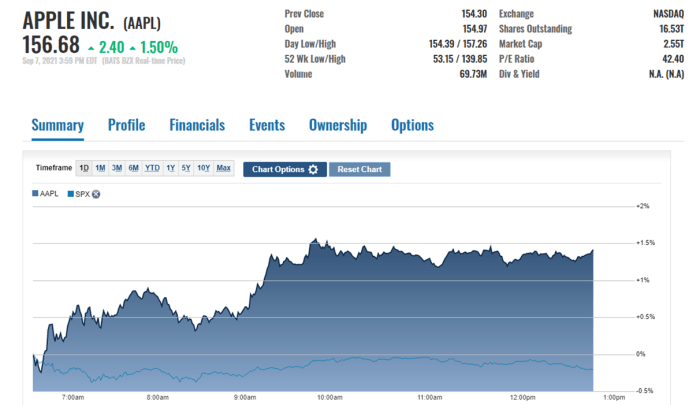
Task: Select the 5Y timeframe
Action: point(186,168)
